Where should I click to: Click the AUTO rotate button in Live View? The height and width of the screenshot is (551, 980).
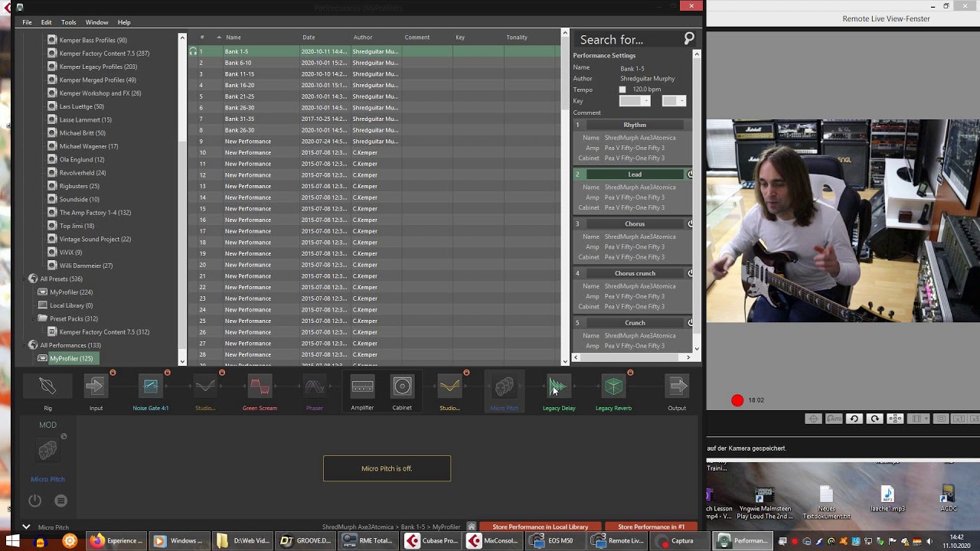coord(834,419)
